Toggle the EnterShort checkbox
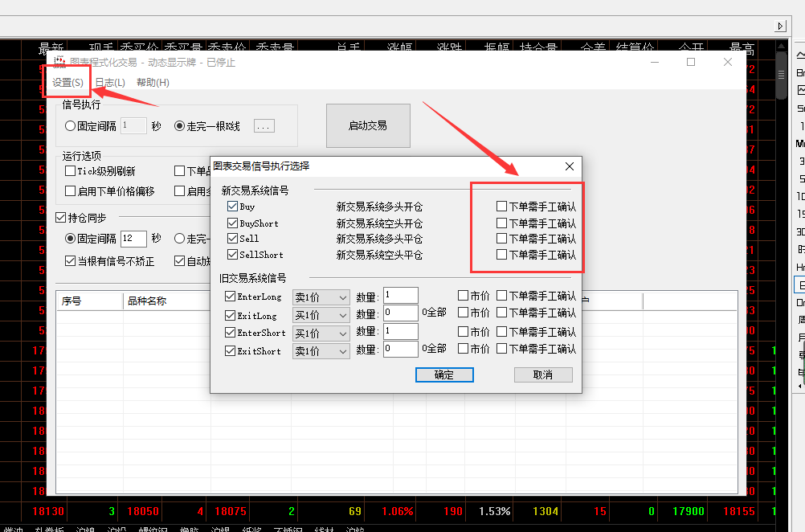 pyautogui.click(x=230, y=333)
